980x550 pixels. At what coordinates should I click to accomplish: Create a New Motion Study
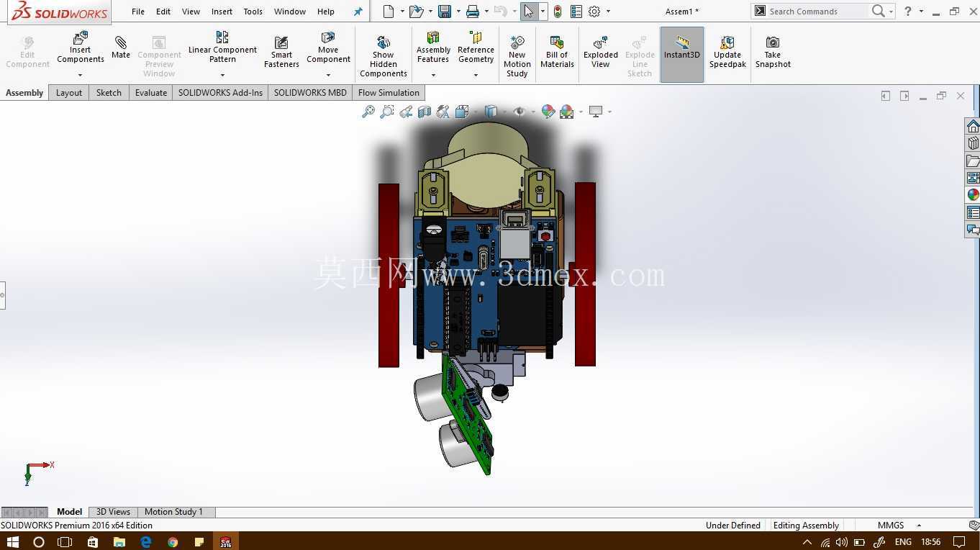click(x=517, y=56)
